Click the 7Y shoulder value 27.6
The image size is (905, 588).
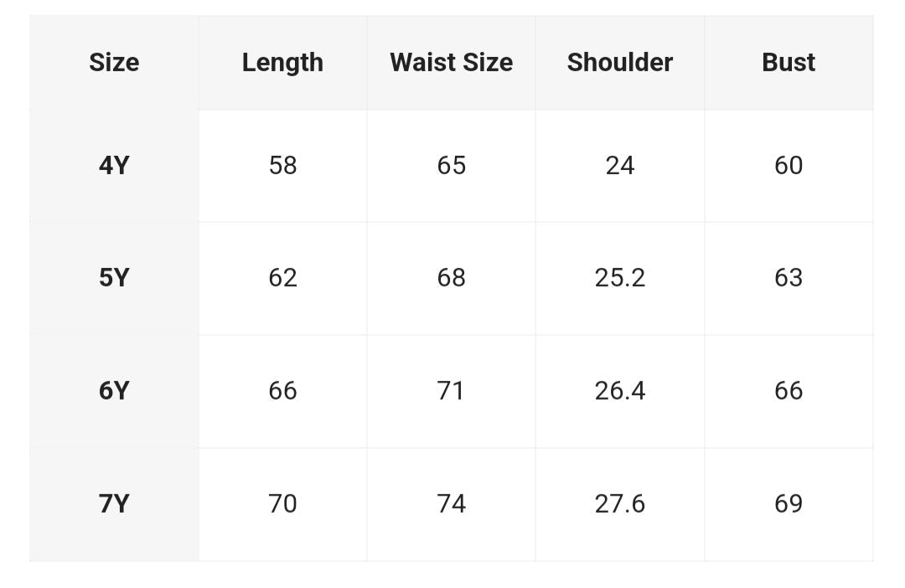click(620, 504)
